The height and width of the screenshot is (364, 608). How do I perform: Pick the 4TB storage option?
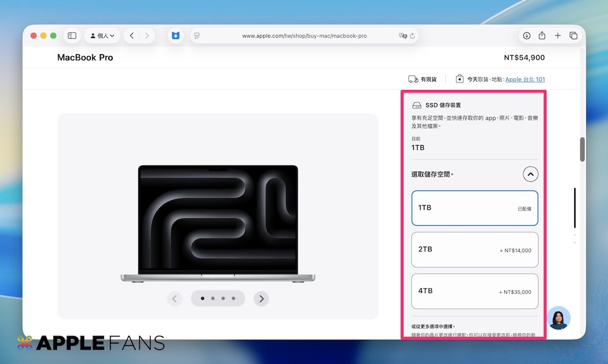pos(475,292)
